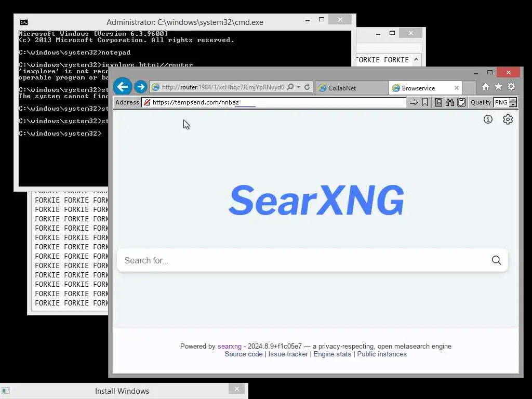This screenshot has width=532, height=399.
Task: Switch to the CollabNet tab
Action: (352, 88)
